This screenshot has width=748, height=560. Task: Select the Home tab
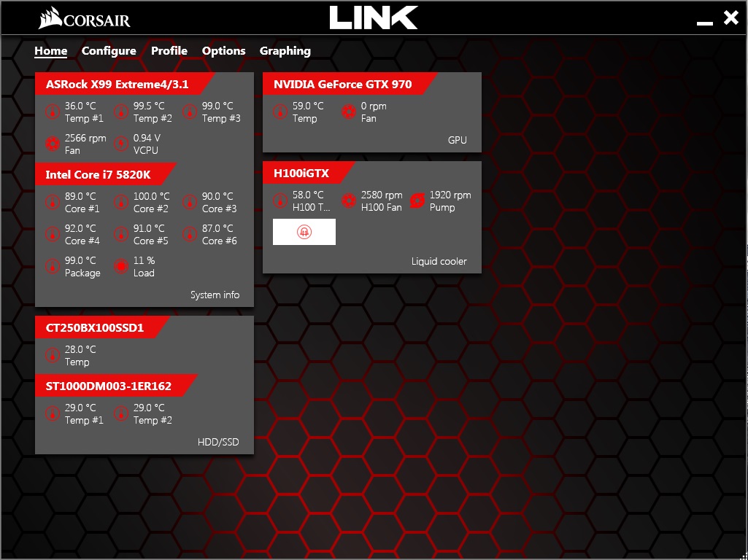[50, 51]
